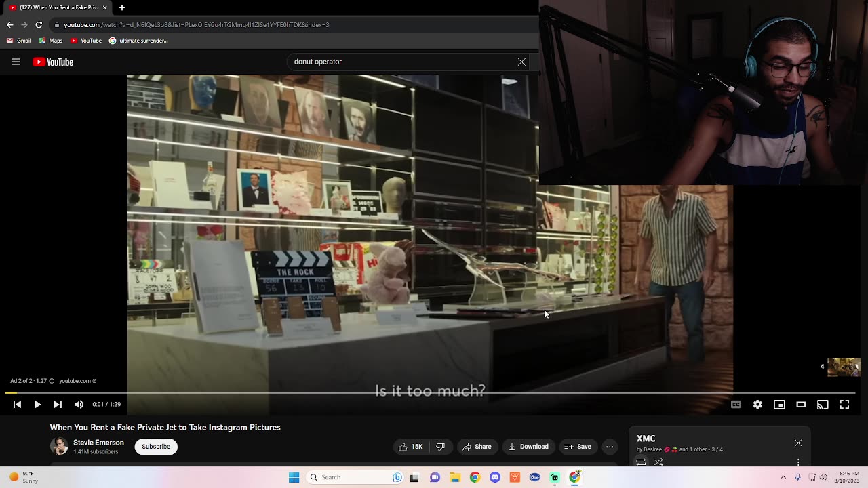Save the video to a playlist
The height and width of the screenshot is (488, 868).
[x=577, y=447]
